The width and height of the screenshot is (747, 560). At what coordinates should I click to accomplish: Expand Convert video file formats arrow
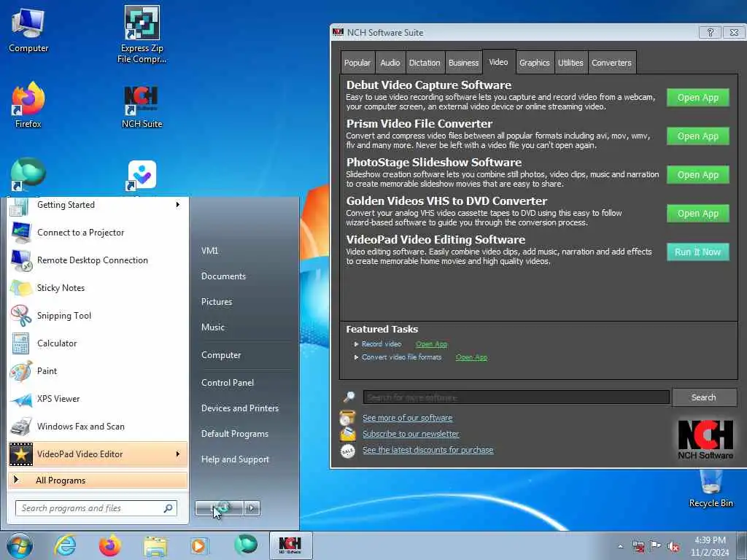(x=356, y=357)
